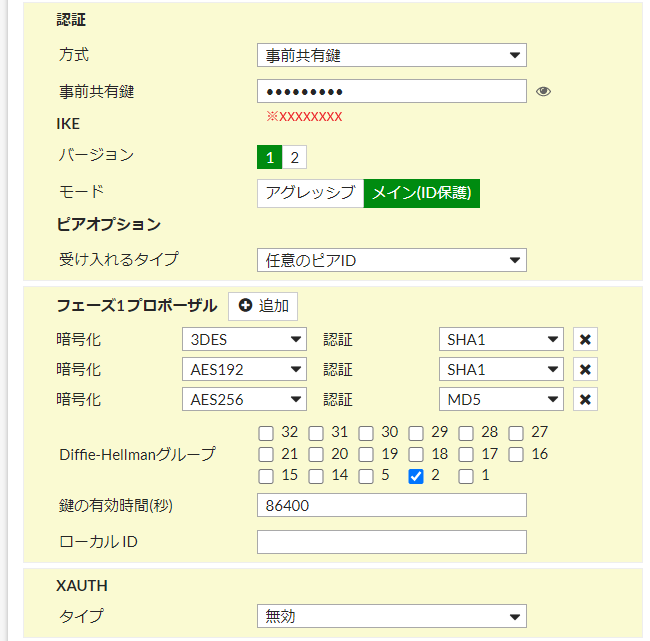Screen dimensions: 650x641
Task: Click the フェーズ1プロポーザル heading
Action: tap(136, 306)
